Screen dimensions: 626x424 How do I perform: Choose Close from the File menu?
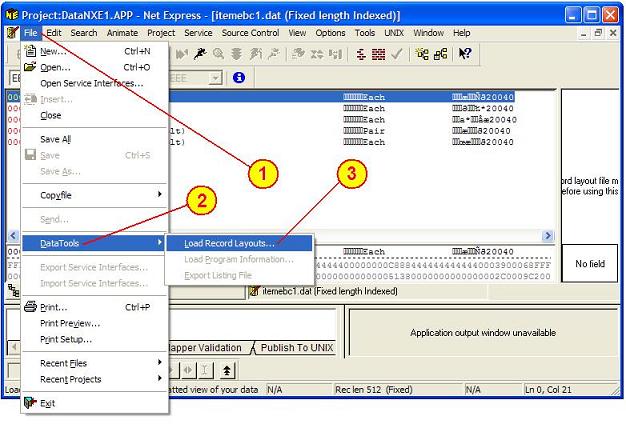(95, 115)
